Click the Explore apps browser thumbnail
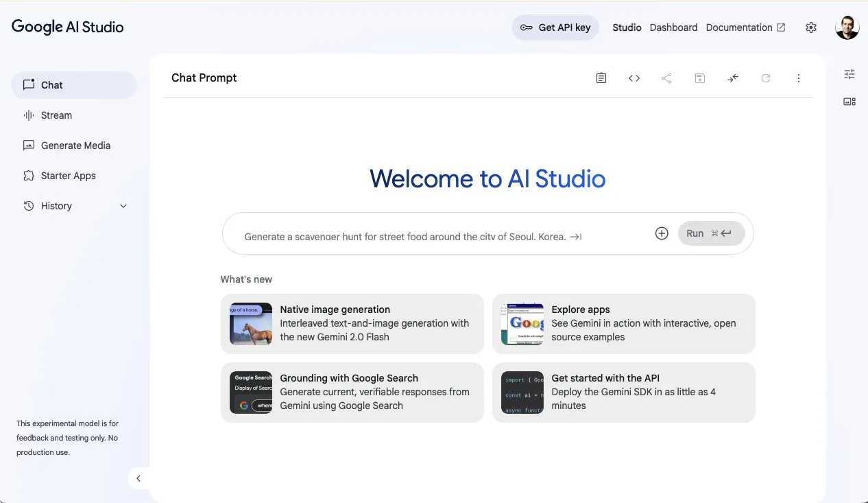868x503 pixels. (522, 324)
